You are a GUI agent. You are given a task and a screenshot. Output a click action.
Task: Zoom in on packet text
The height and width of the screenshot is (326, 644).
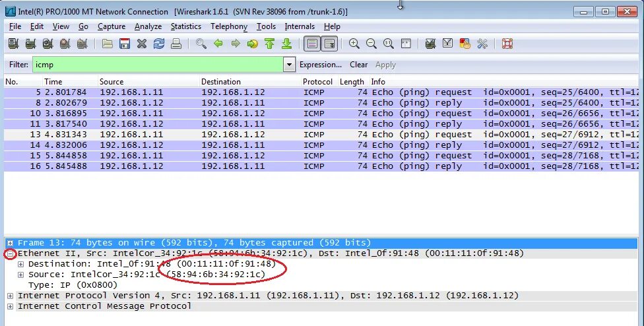(354, 44)
